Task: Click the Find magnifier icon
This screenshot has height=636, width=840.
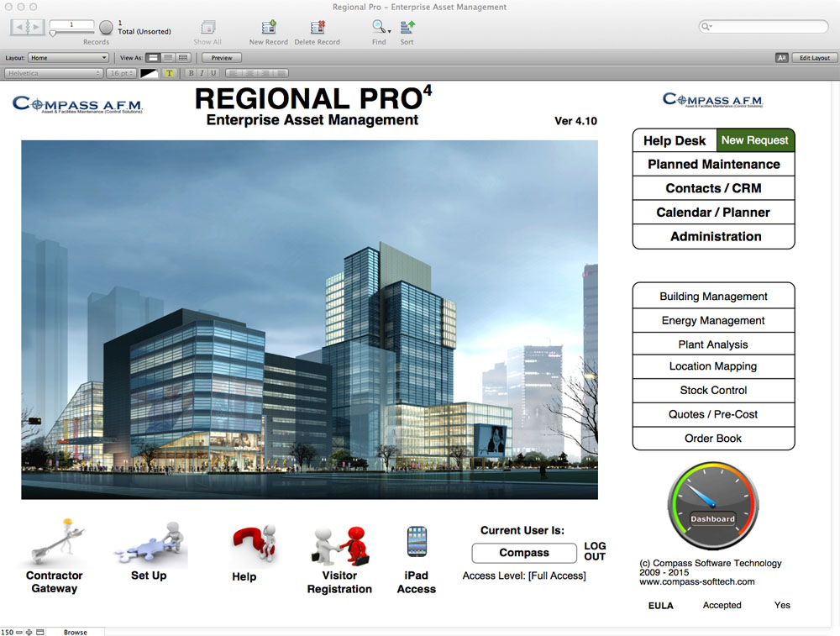Action: coord(378,26)
